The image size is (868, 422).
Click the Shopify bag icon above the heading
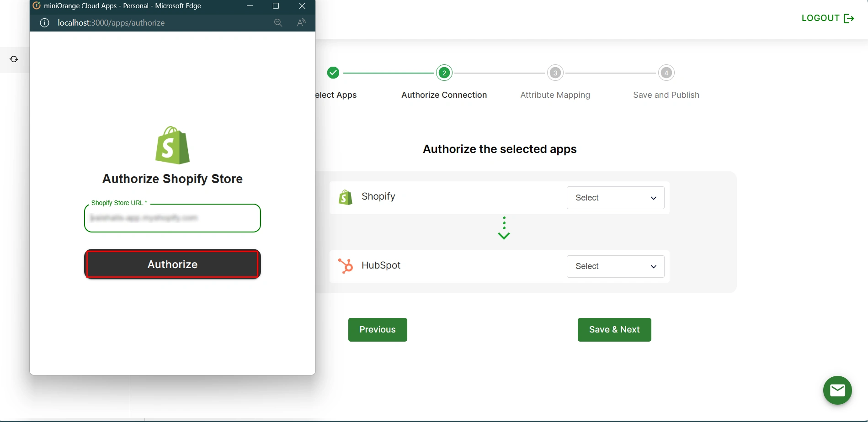(172, 145)
